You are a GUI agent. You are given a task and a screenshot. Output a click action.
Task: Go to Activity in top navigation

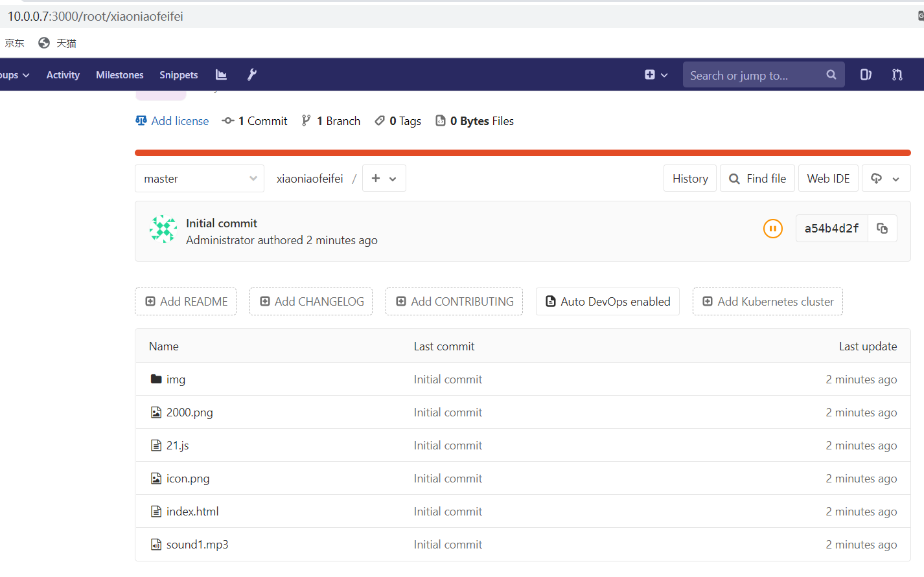coord(63,75)
